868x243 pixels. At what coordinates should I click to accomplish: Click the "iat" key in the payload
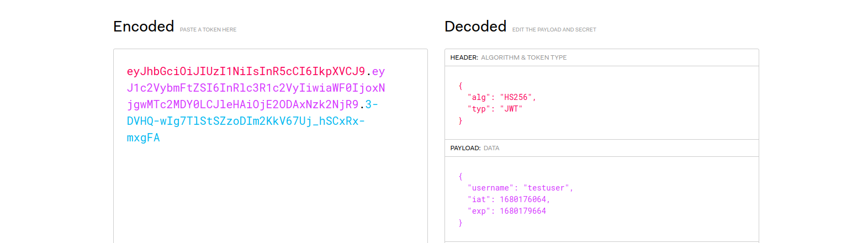click(479, 199)
